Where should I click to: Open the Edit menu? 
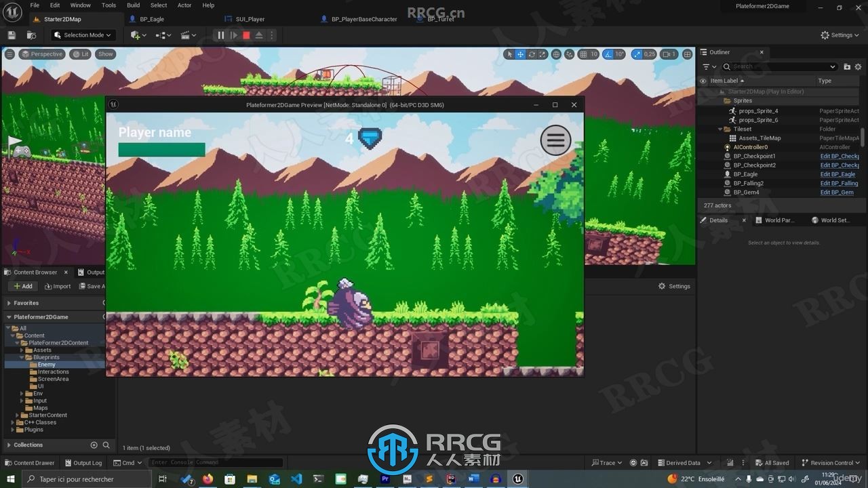[55, 5]
